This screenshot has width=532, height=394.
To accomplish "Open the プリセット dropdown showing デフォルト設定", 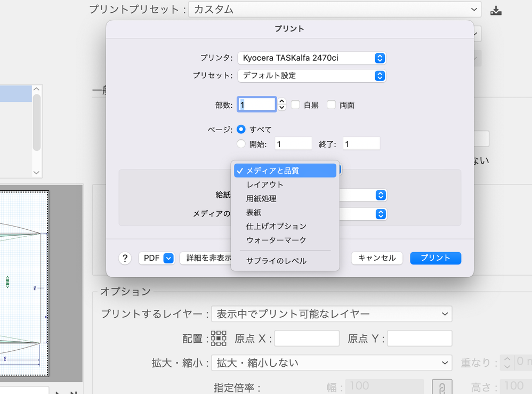I will (311, 76).
